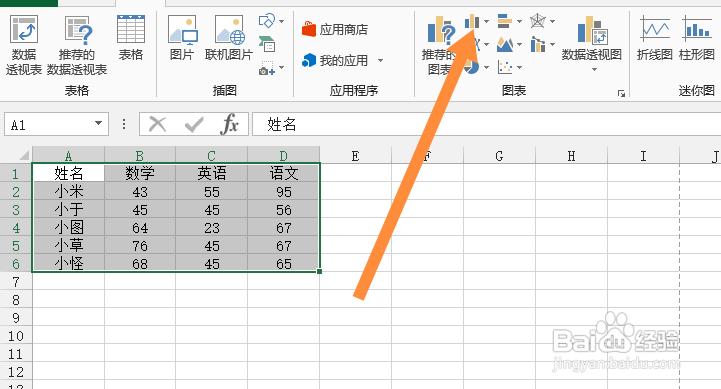Open the App Store (应用商店)
The image size is (721, 389).
[x=335, y=30]
